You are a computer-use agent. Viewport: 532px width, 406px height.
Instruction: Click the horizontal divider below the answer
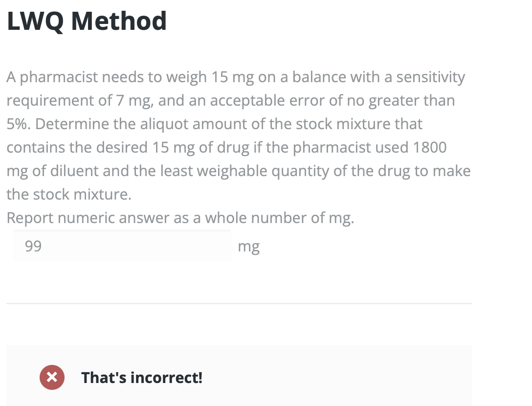(x=239, y=304)
